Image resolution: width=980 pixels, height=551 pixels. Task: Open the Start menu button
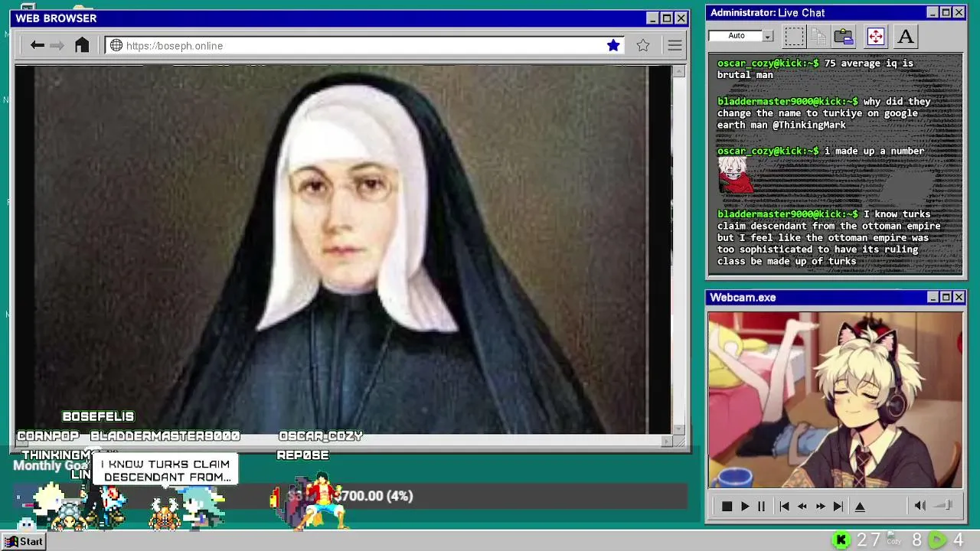(x=24, y=541)
